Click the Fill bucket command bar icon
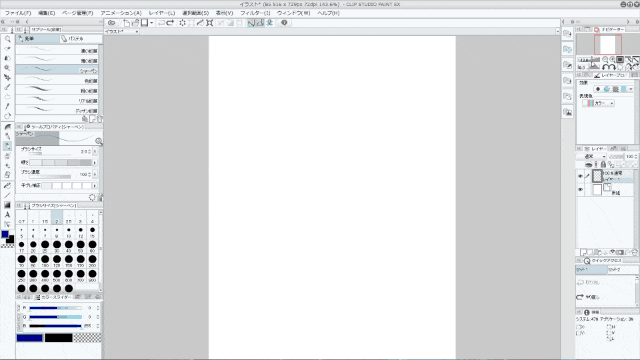Viewport: 640px width, 360px height. pos(200,23)
